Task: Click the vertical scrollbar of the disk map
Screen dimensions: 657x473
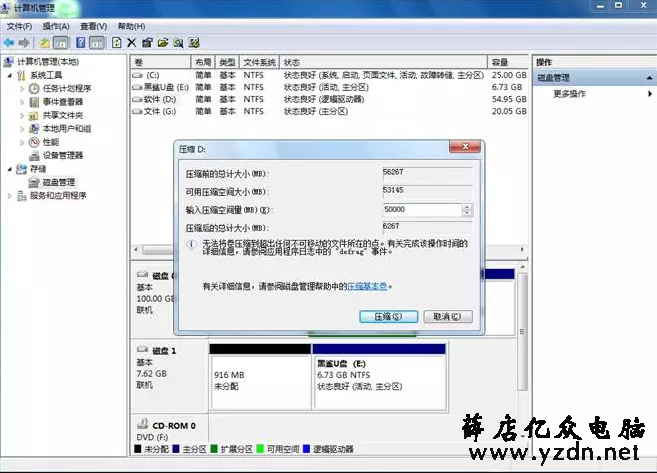Action: [x=522, y=331]
